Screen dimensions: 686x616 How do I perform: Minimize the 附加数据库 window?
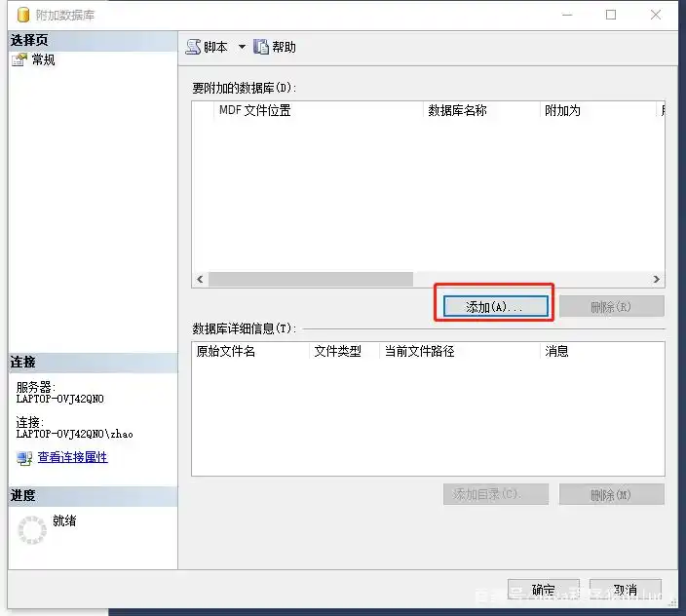pyautogui.click(x=567, y=15)
